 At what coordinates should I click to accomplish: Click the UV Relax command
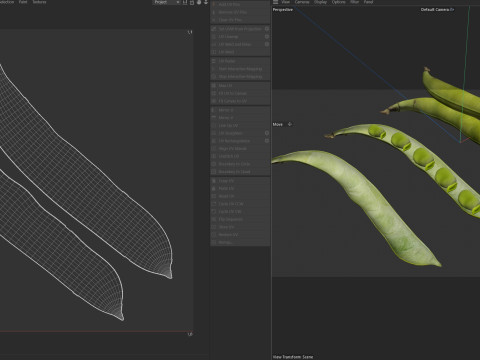tap(240, 61)
